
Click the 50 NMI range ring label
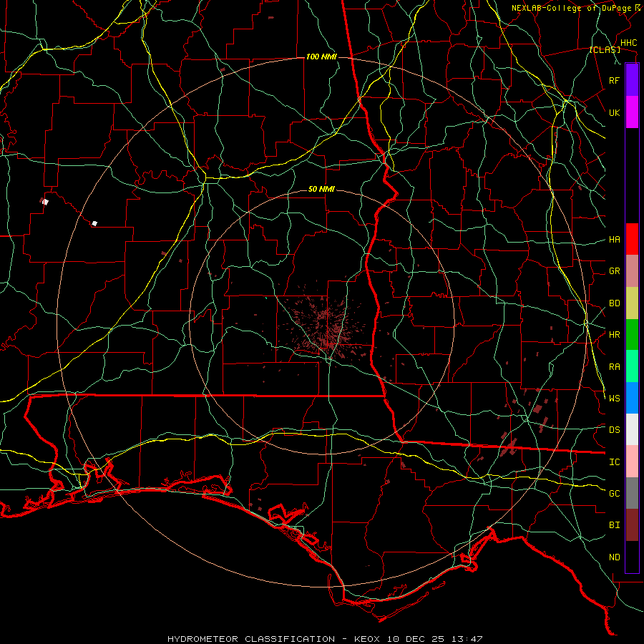click(321, 190)
